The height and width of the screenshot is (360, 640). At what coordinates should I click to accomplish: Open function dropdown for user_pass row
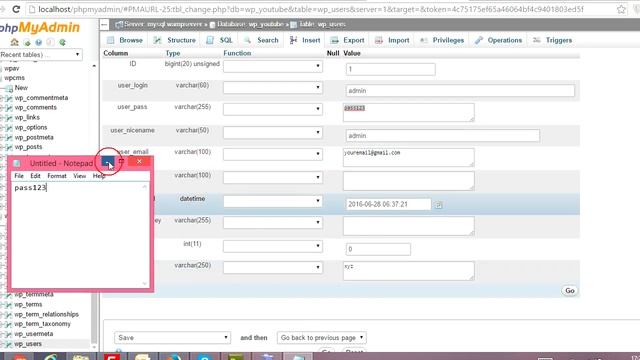273,109
